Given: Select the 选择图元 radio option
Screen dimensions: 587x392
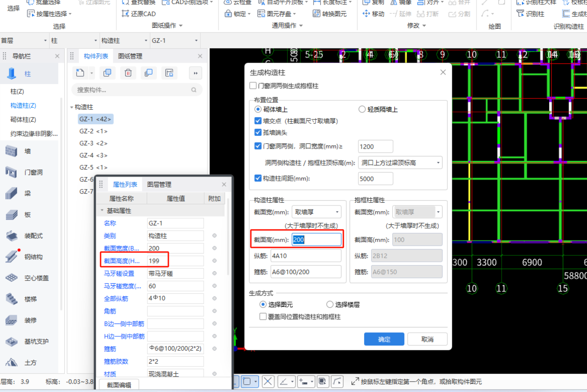Looking at the screenshot, I should tap(263, 304).
